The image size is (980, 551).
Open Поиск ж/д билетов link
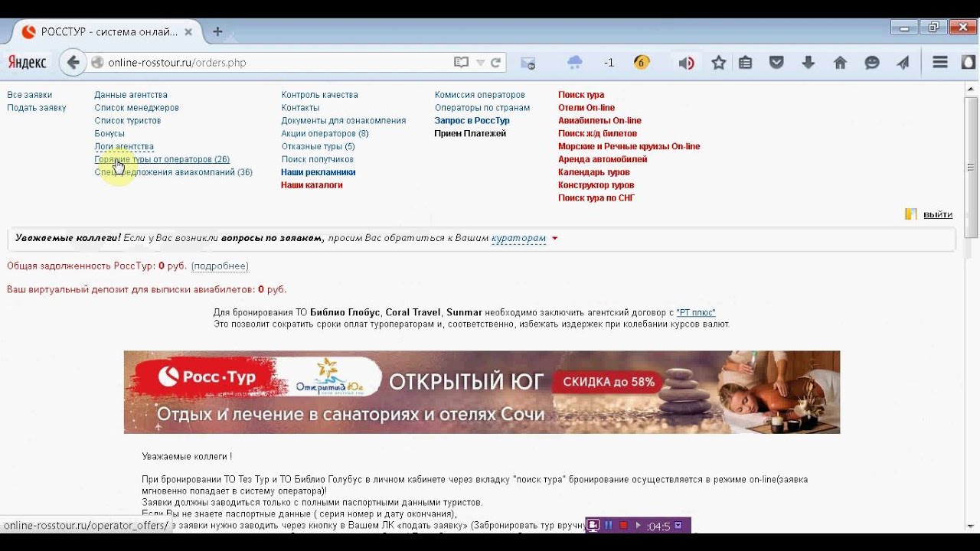(597, 134)
